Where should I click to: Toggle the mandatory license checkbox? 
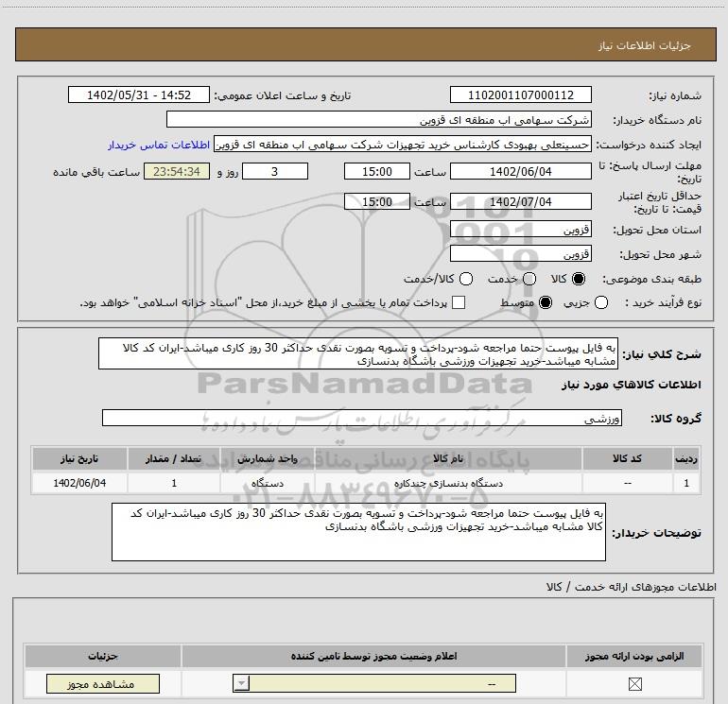634,683
